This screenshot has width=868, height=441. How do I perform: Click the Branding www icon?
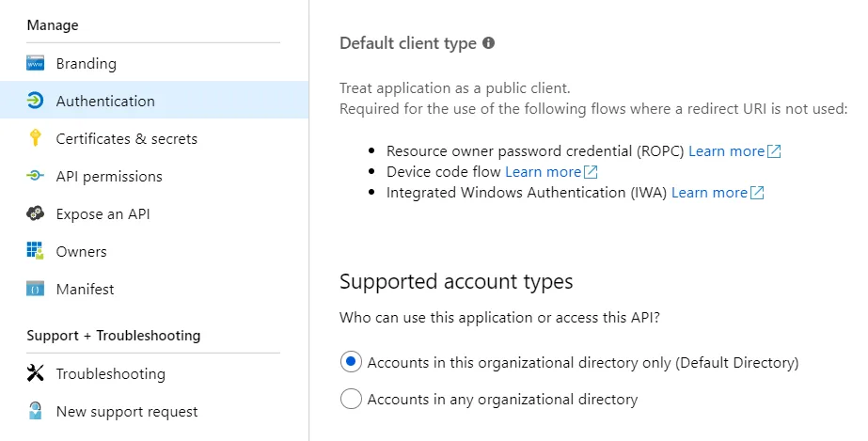click(36, 64)
